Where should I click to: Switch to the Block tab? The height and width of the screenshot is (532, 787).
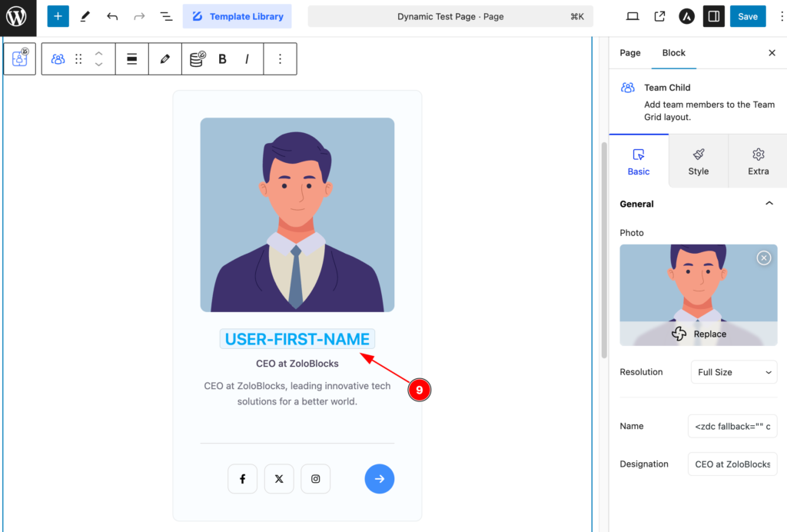673,53
